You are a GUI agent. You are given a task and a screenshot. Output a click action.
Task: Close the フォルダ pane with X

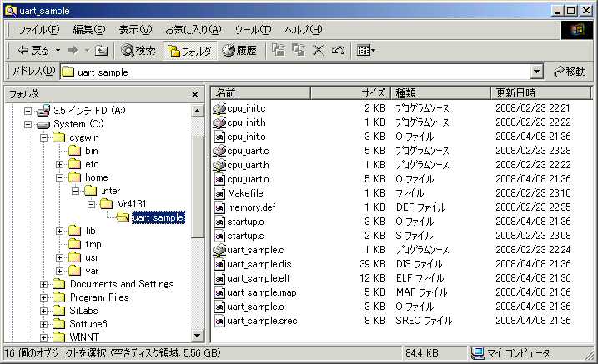point(195,94)
